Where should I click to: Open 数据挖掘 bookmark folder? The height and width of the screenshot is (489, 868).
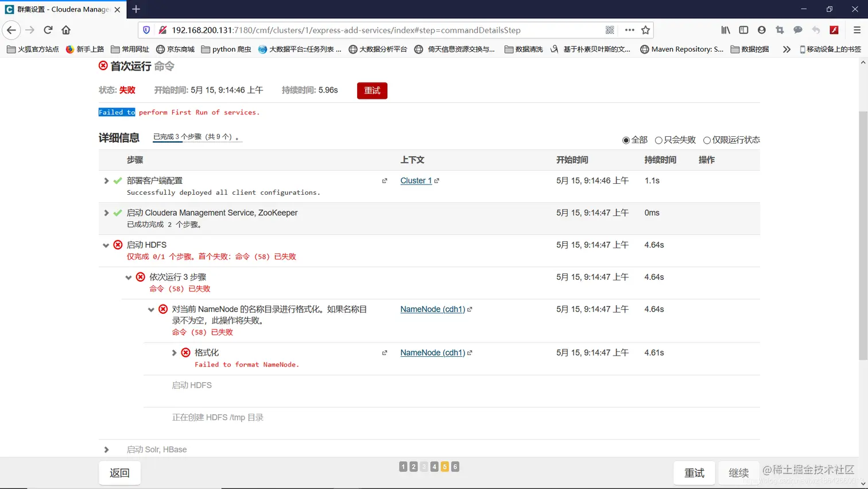[750, 49]
